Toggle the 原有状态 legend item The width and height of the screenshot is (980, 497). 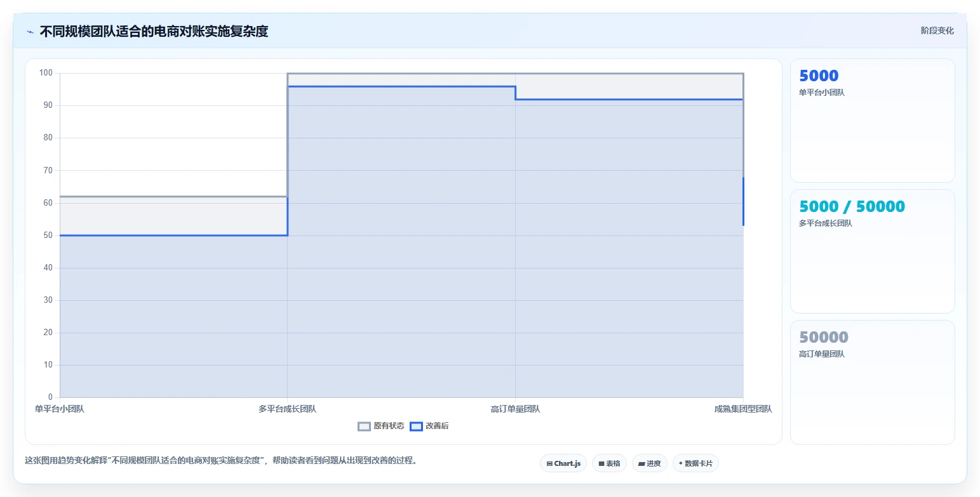[381, 427]
